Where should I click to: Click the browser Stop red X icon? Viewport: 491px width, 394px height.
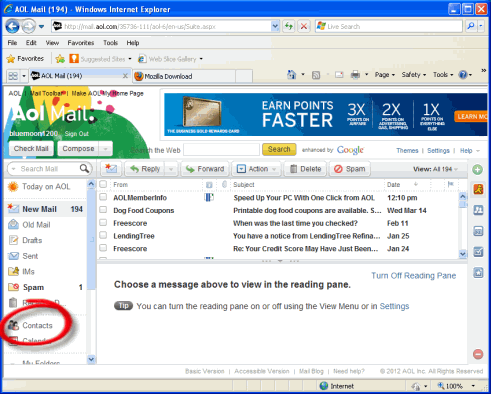[304, 26]
